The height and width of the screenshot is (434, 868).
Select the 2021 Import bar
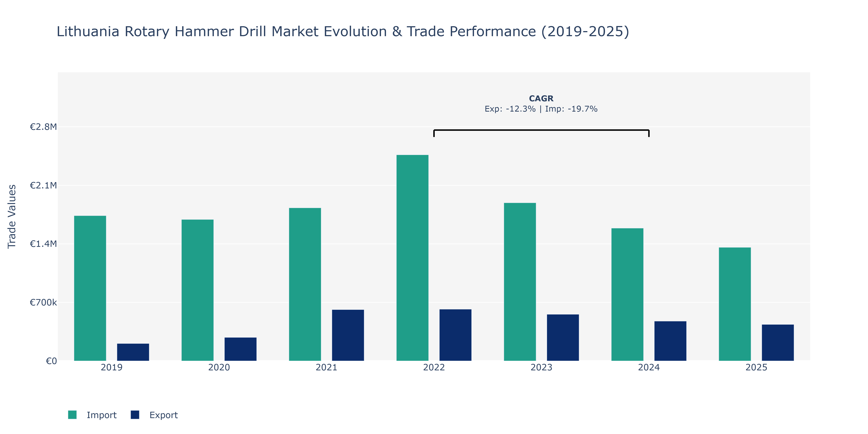(x=305, y=284)
